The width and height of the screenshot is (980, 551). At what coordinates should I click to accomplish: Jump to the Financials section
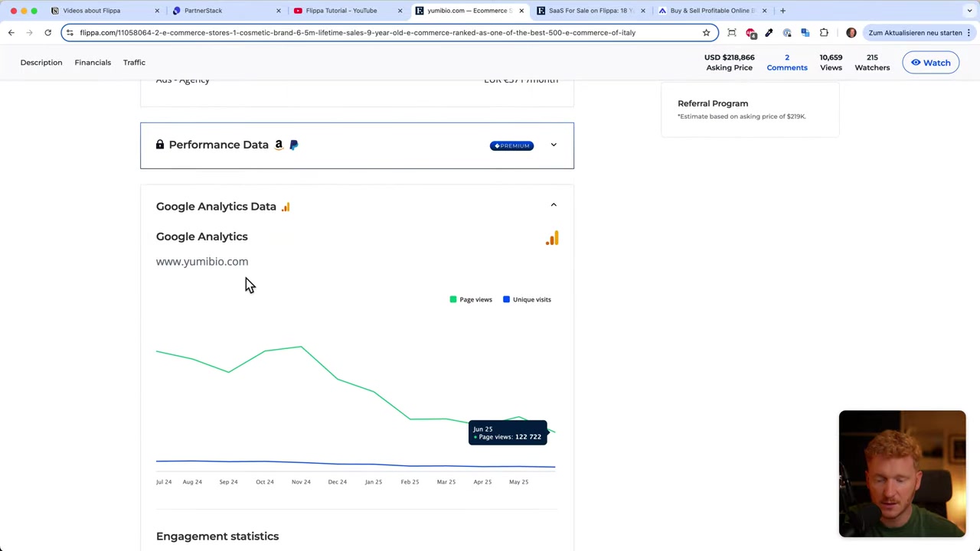point(93,62)
